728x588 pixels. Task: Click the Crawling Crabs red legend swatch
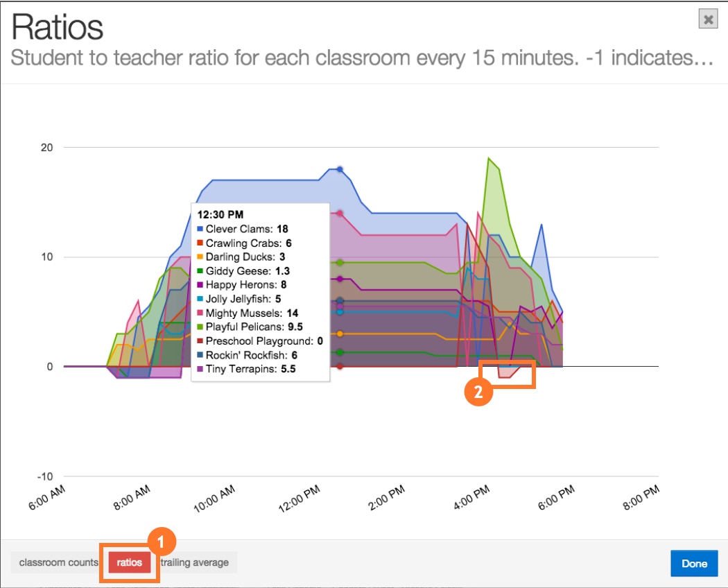(x=200, y=243)
